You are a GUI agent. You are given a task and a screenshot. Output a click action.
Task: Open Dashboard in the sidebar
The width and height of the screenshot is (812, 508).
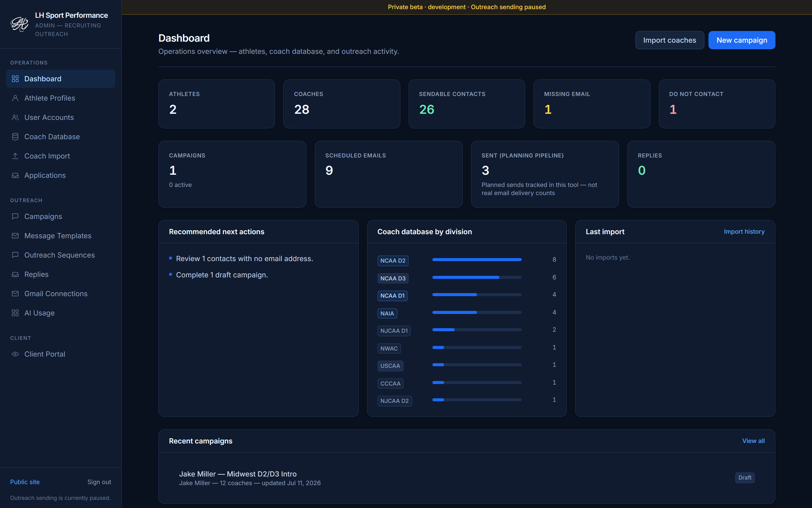click(x=60, y=79)
